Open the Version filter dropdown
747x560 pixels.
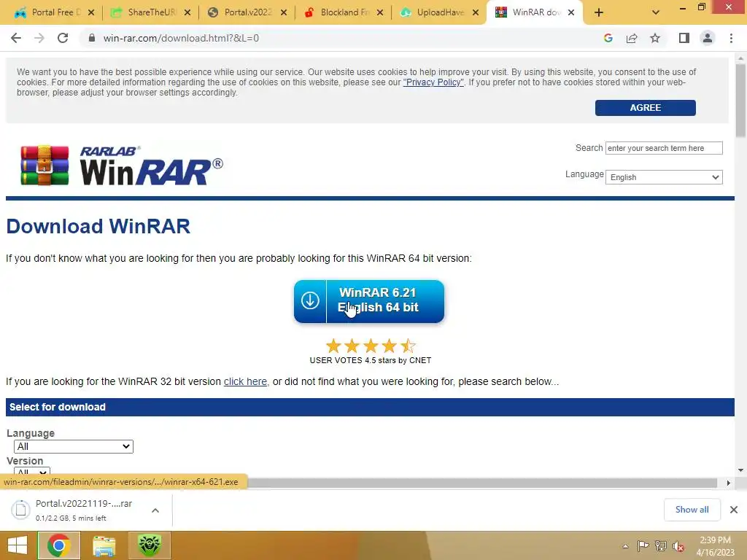(x=32, y=472)
